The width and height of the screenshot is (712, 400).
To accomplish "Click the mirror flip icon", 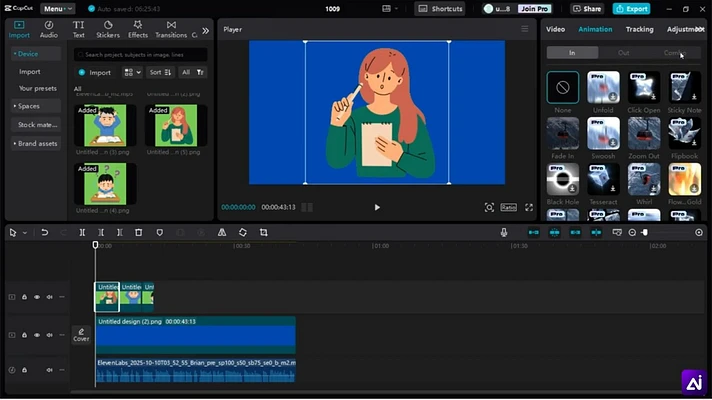I will (x=222, y=232).
